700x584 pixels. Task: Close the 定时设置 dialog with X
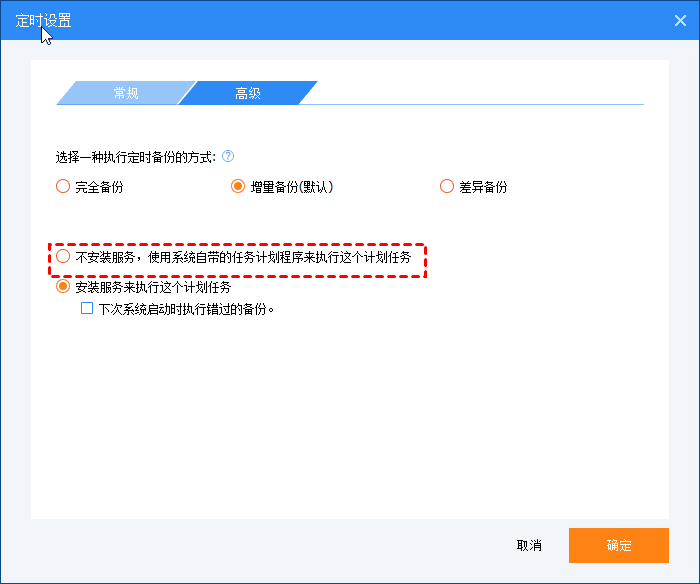click(678, 20)
